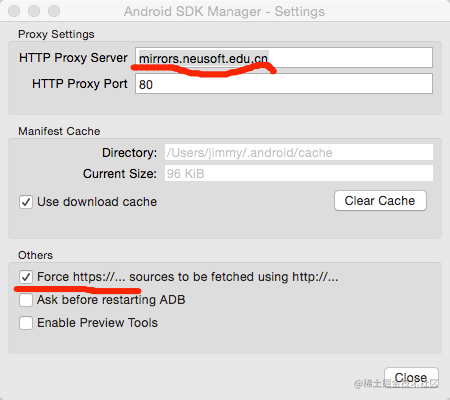Close window using title bar close button
The image size is (450, 400).
14,11
